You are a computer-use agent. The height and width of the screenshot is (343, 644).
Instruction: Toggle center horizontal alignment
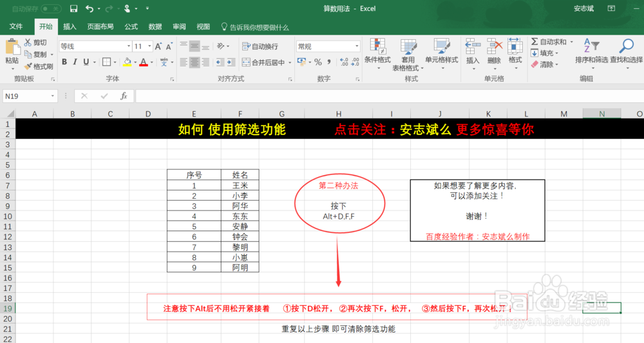pos(194,62)
